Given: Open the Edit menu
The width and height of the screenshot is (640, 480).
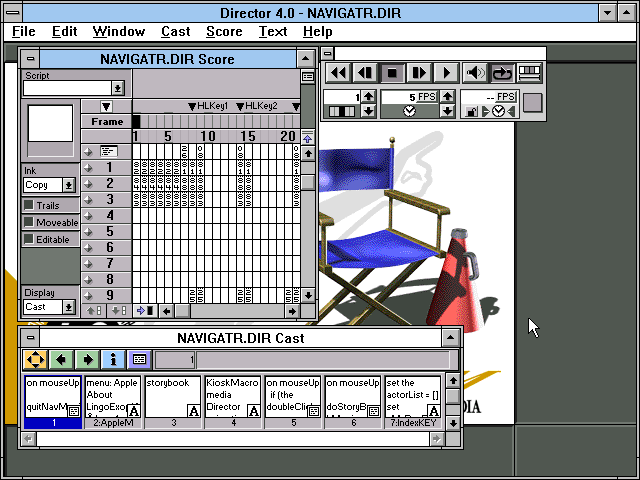Looking at the screenshot, I should click(x=64, y=31).
